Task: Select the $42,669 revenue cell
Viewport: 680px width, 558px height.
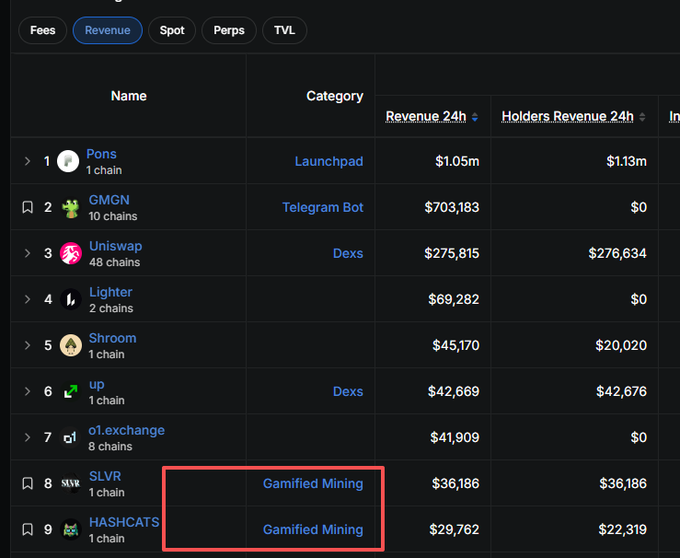Action: [x=454, y=391]
